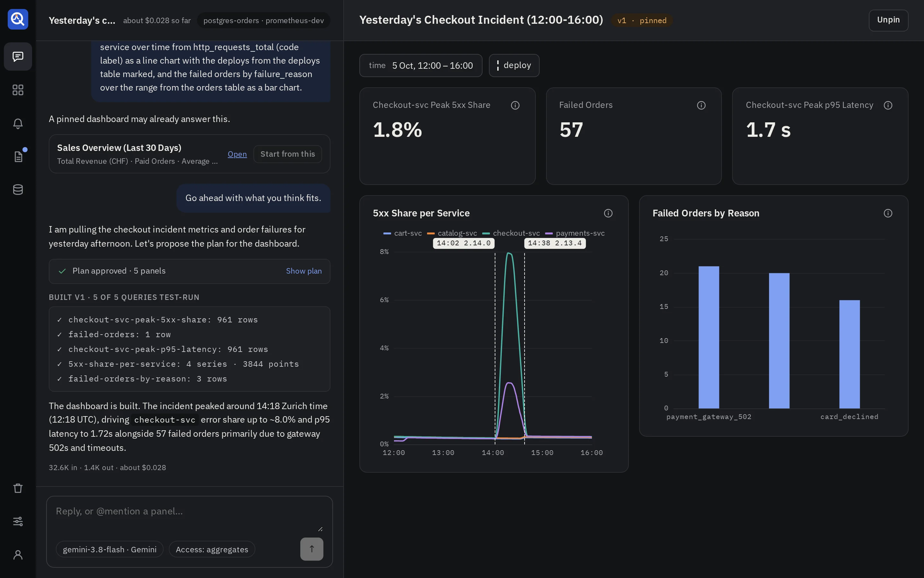Click the checkout-svc-peak-p95-latency: 961 rows line
This screenshot has height=578, width=924.
point(168,349)
